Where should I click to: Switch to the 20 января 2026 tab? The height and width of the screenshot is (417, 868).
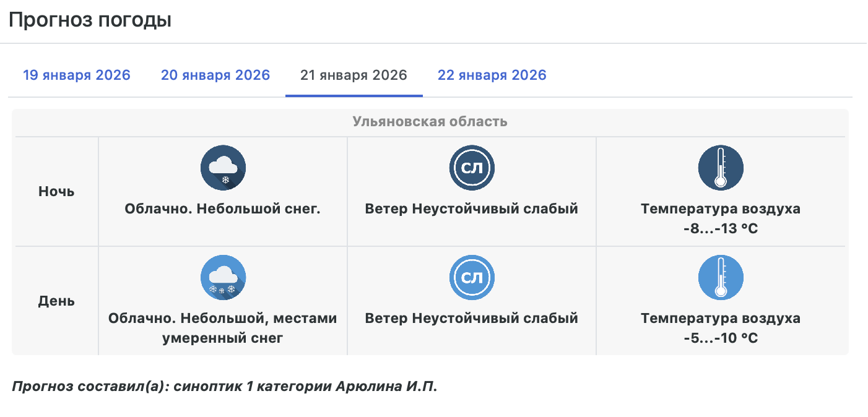coord(215,75)
